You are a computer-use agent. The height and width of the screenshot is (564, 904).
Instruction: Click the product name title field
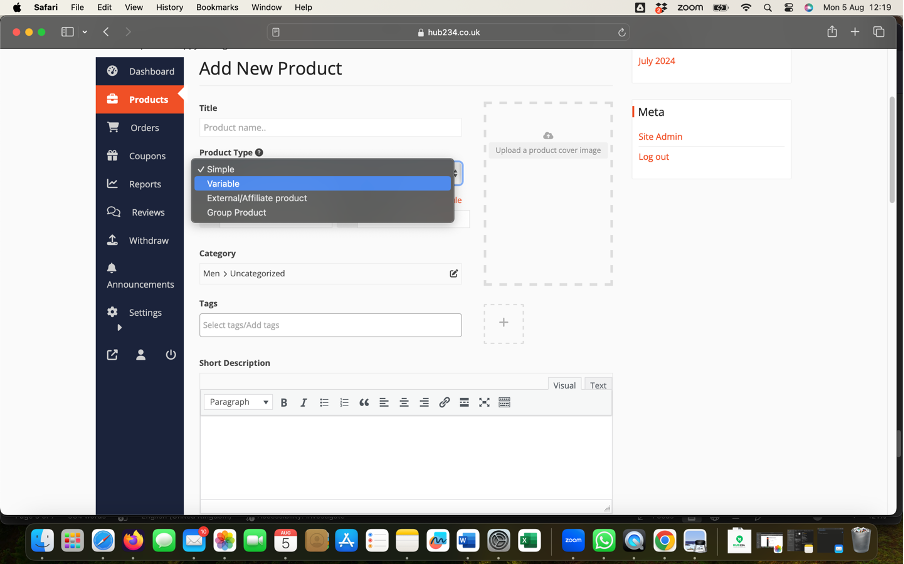330,128
